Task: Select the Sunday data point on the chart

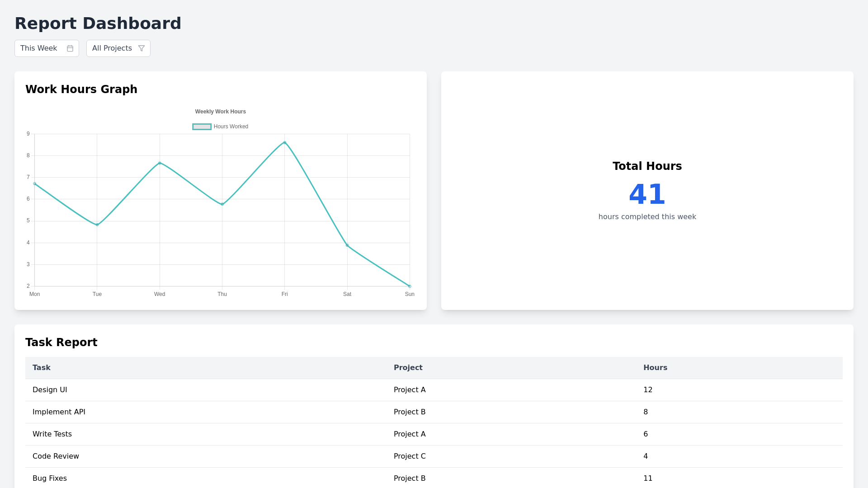Action: [x=410, y=286]
